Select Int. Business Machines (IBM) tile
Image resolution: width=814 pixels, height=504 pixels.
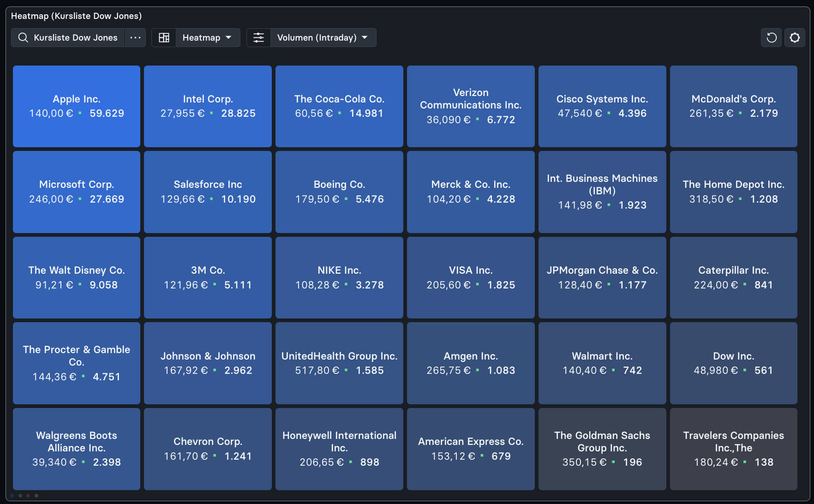tap(602, 192)
